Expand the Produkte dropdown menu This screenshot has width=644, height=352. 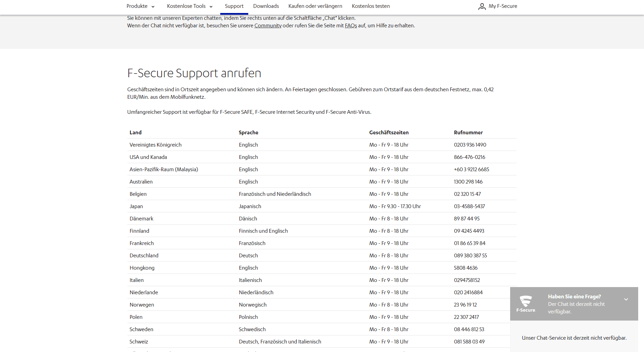coord(141,6)
